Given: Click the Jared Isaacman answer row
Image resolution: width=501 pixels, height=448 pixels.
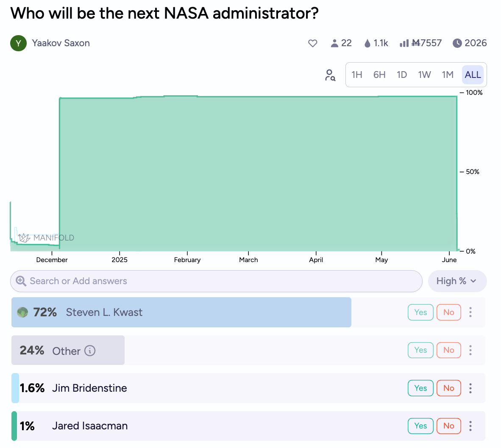Looking at the screenshot, I should [248, 426].
